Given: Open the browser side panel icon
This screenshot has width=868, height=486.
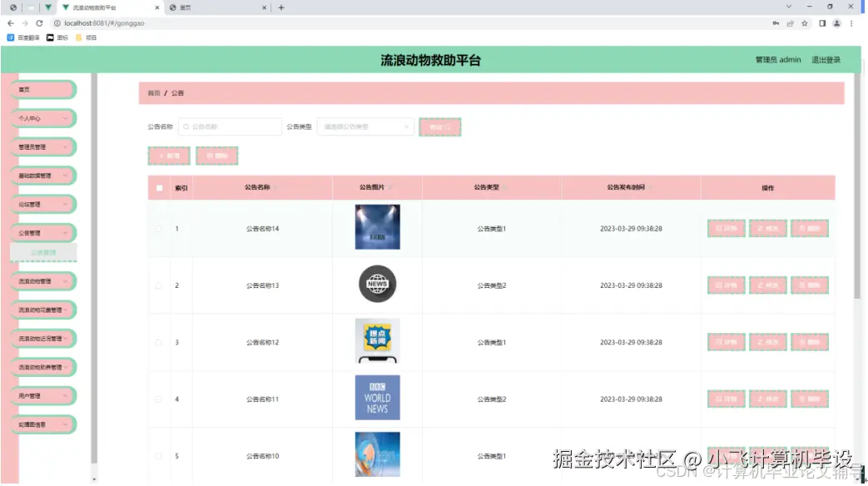Looking at the screenshot, I should click(822, 23).
